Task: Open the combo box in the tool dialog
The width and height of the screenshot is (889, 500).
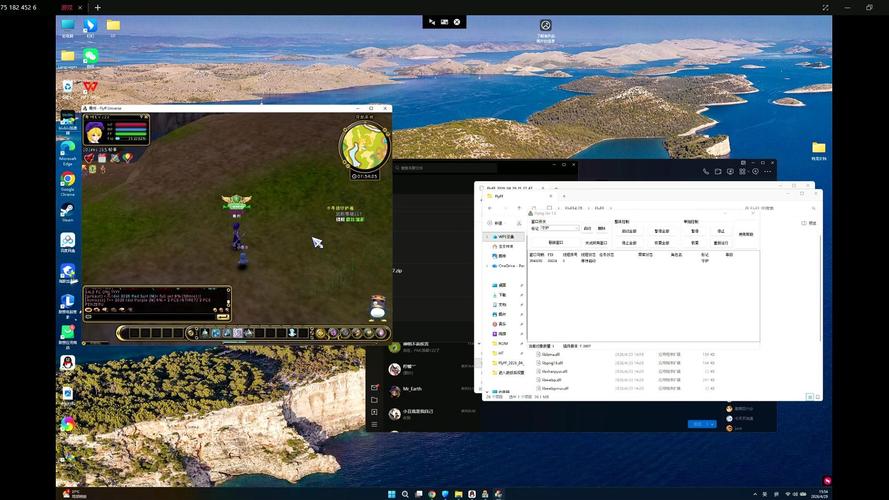Action: point(560,228)
